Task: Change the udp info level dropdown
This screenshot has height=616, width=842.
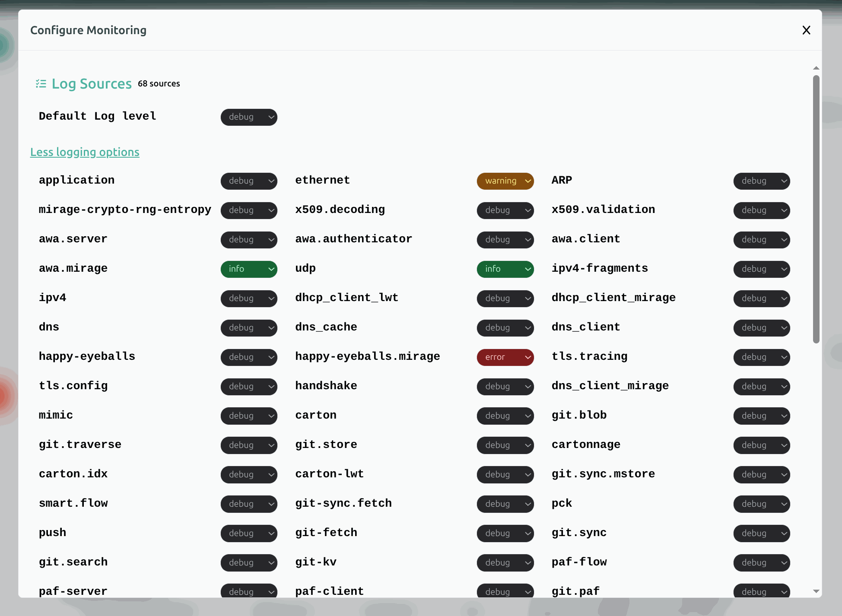Action: (505, 269)
